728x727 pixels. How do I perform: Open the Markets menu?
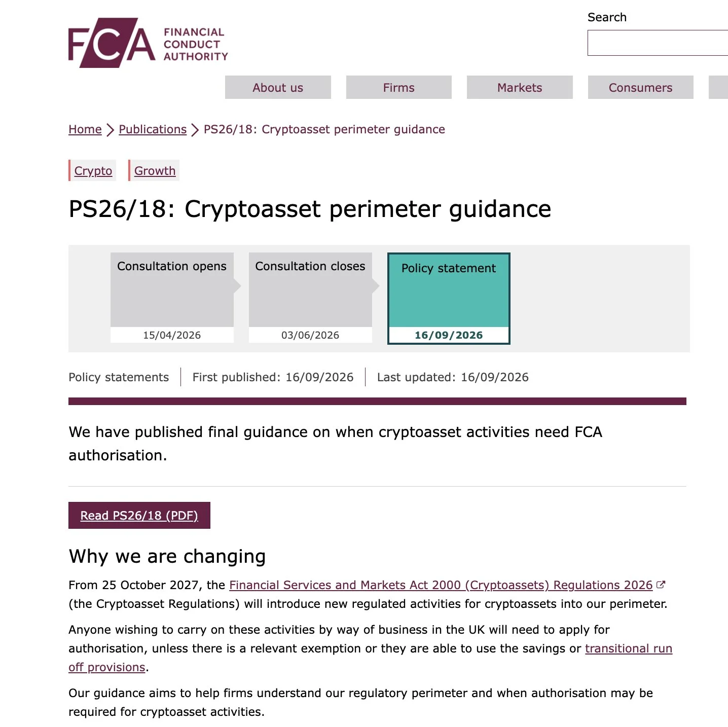pos(520,87)
